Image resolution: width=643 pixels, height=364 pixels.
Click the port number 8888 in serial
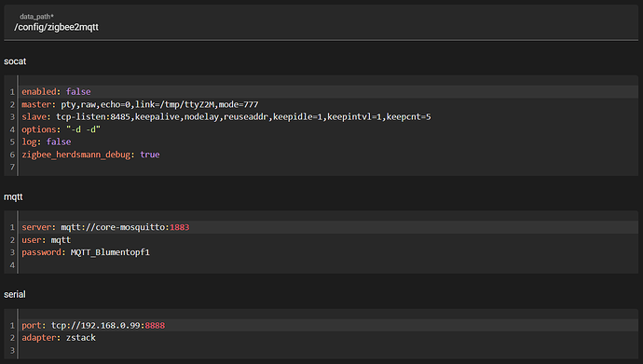pos(155,326)
